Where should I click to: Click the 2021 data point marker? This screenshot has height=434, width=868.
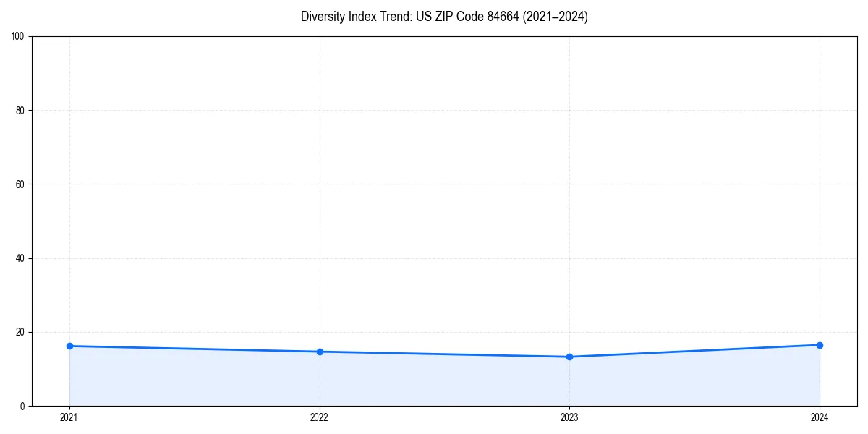point(69,346)
